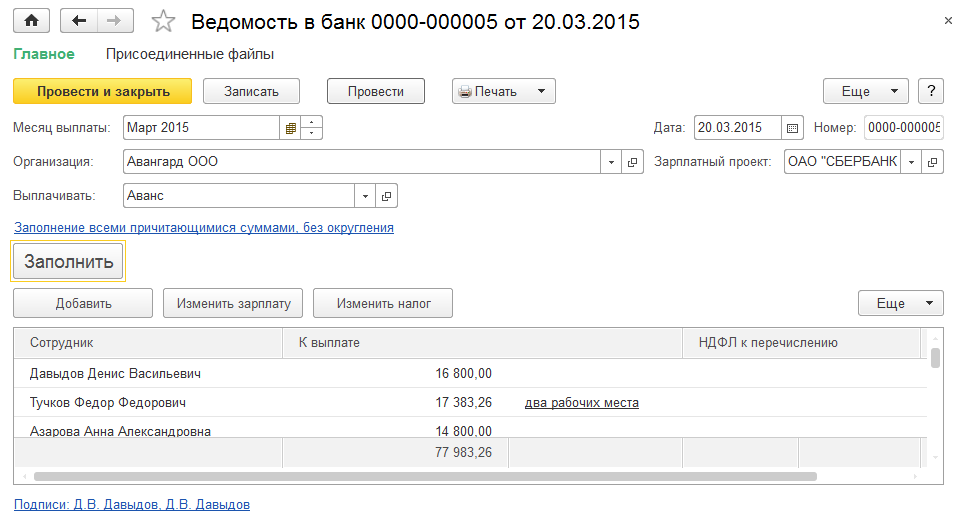Image resolution: width=970 pixels, height=524 pixels.
Task: Go back with the left arrow
Action: click(x=79, y=21)
